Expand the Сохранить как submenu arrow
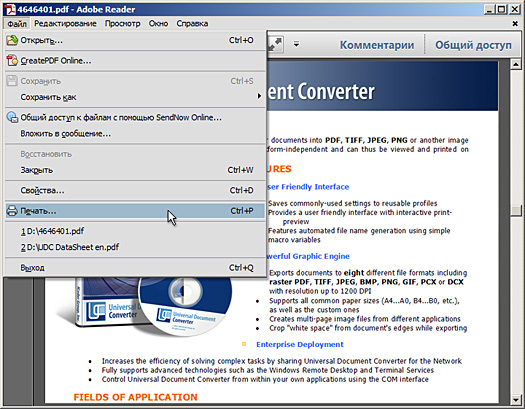525x409 pixels. [259, 96]
